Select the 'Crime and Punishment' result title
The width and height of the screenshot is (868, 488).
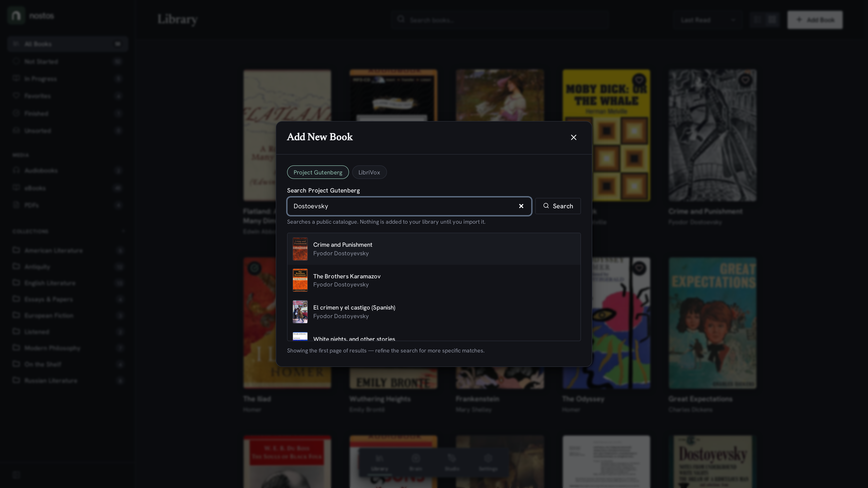click(x=342, y=245)
